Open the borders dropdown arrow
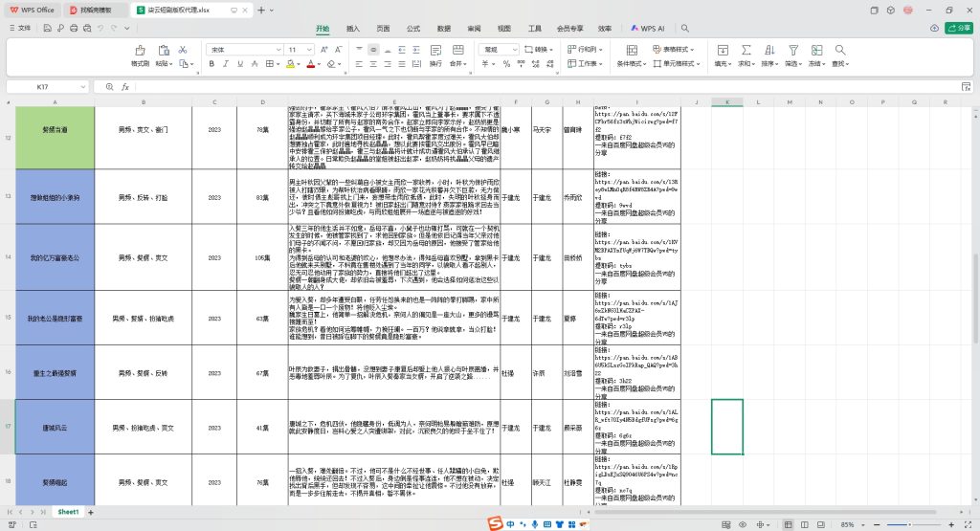 coord(278,64)
